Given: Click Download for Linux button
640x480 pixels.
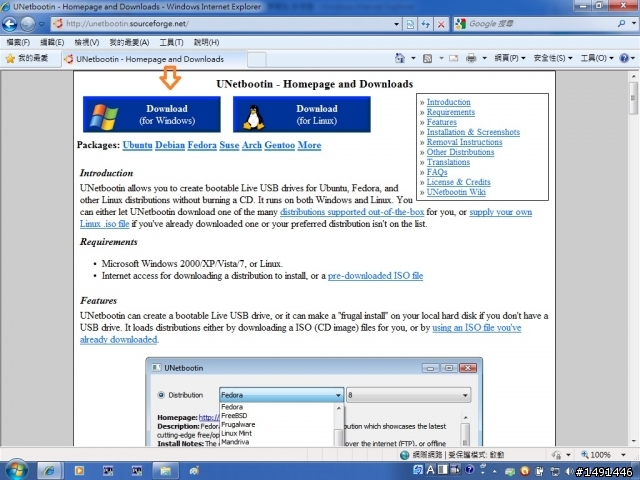Looking at the screenshot, I should pos(302,114).
